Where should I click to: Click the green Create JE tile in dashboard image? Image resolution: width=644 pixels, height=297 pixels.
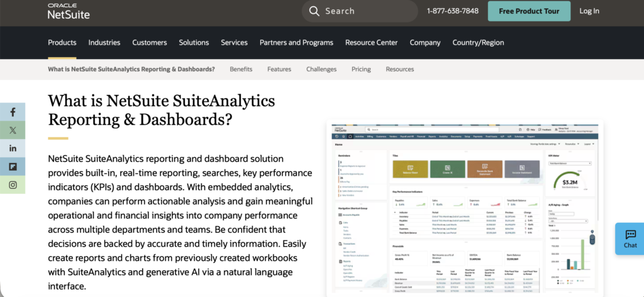(x=448, y=169)
